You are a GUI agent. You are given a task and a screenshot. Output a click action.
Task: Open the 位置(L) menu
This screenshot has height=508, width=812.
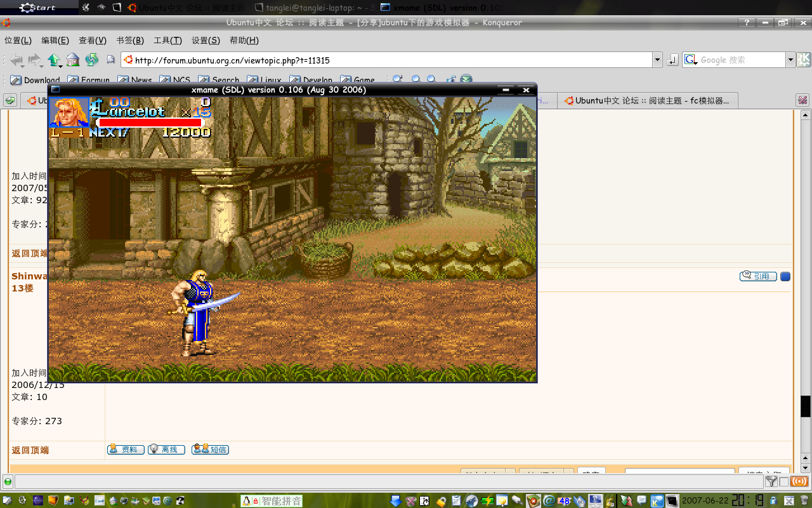point(18,41)
